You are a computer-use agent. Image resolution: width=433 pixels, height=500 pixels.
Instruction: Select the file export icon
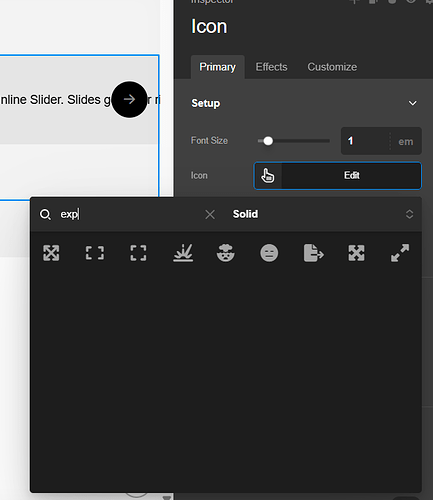[314, 253]
